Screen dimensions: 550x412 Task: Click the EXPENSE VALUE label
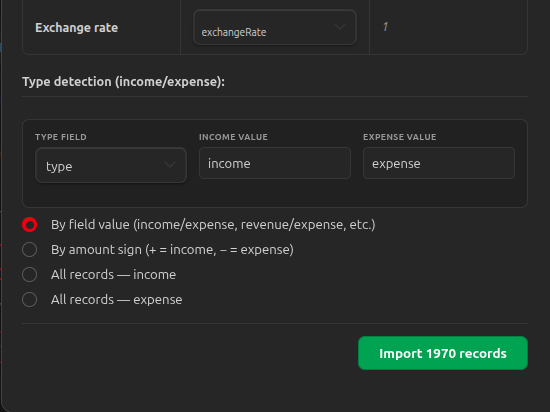400,137
